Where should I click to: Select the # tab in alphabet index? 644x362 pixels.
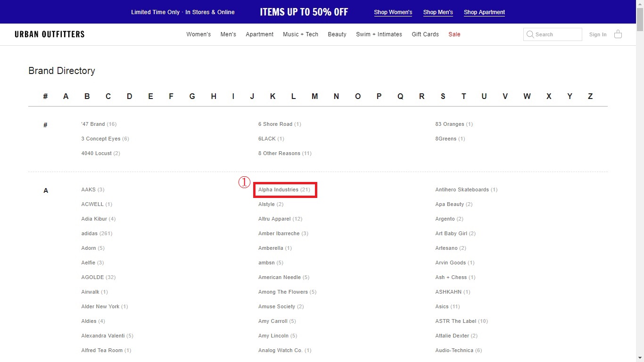(x=45, y=97)
